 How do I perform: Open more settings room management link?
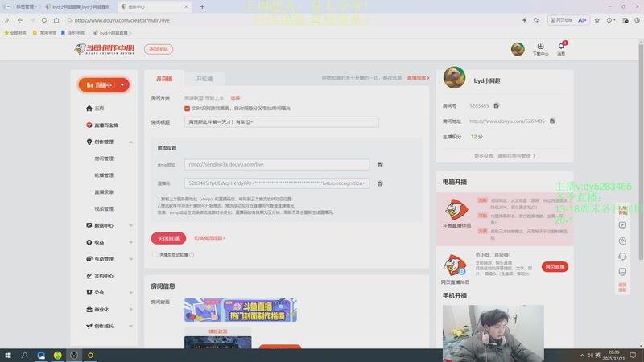point(505,156)
